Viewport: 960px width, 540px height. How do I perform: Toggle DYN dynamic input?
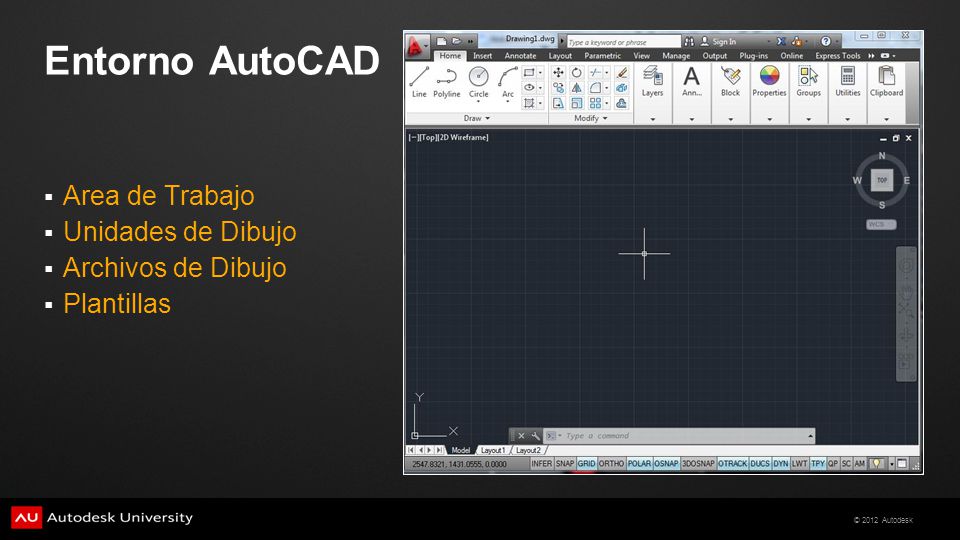point(781,464)
